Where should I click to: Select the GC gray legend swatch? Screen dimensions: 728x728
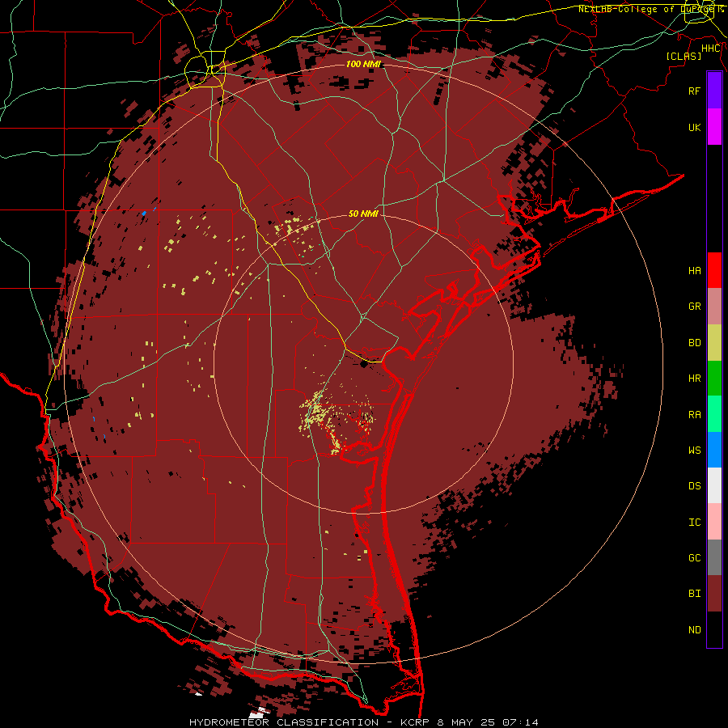point(714,557)
